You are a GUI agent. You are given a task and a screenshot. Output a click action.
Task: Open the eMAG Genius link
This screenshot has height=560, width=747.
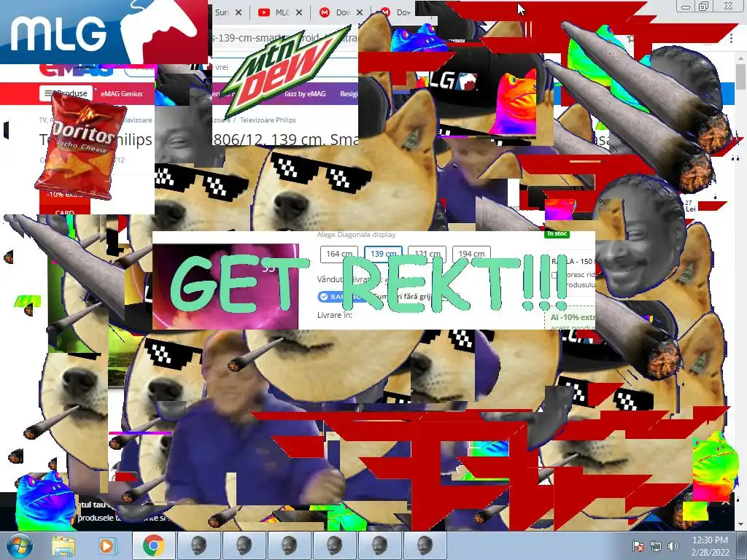(x=122, y=94)
